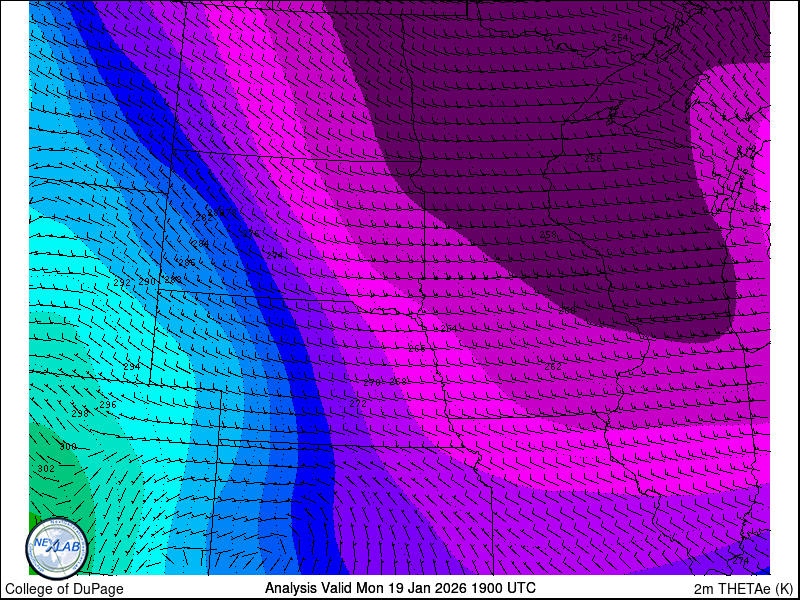Click the 268 contour label

tap(398, 381)
